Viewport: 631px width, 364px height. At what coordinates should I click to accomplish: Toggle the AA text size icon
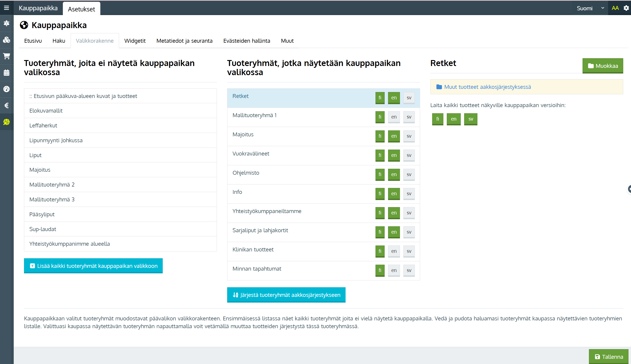coord(615,8)
